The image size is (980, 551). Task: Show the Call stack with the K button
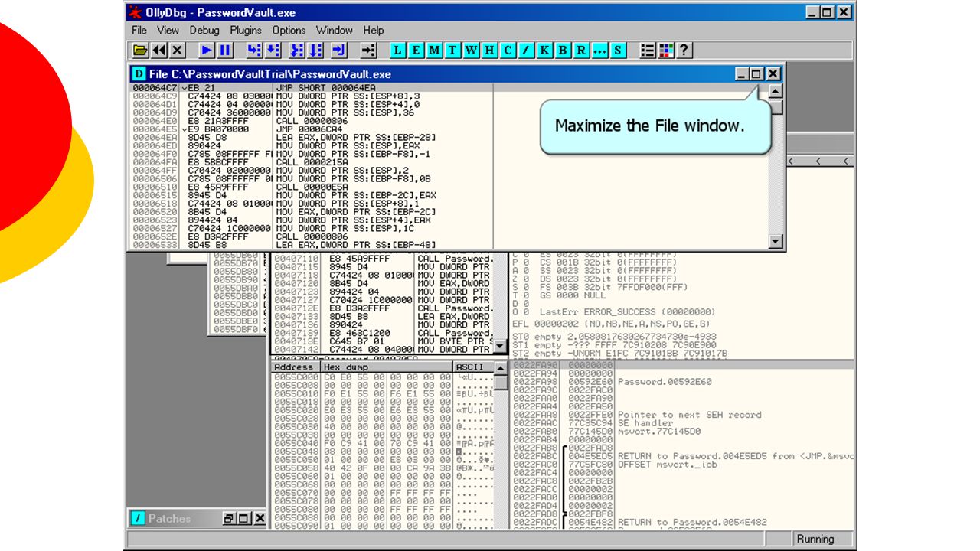pyautogui.click(x=544, y=50)
